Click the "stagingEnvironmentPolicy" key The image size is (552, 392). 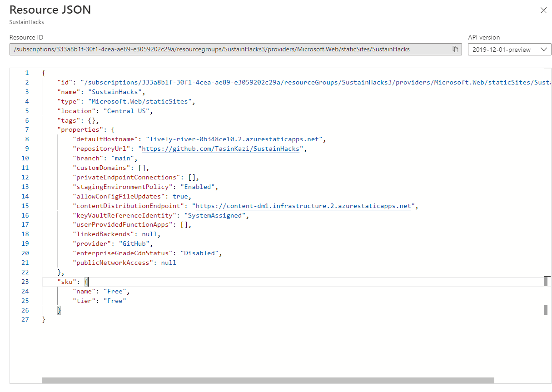point(123,187)
